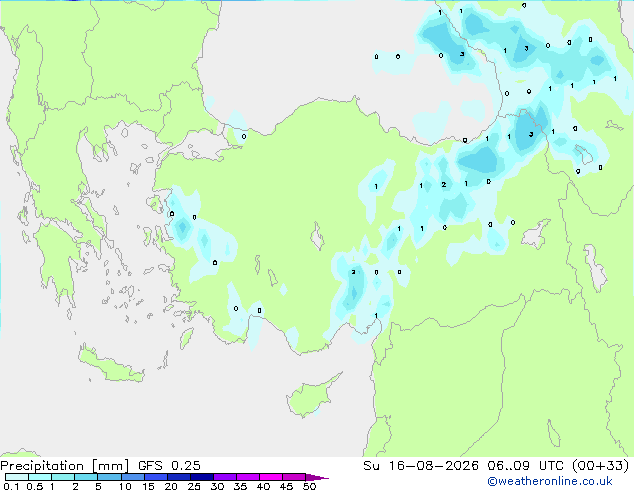Click legend scale value '10'
Screen dimensions: 634x490
[125, 486]
